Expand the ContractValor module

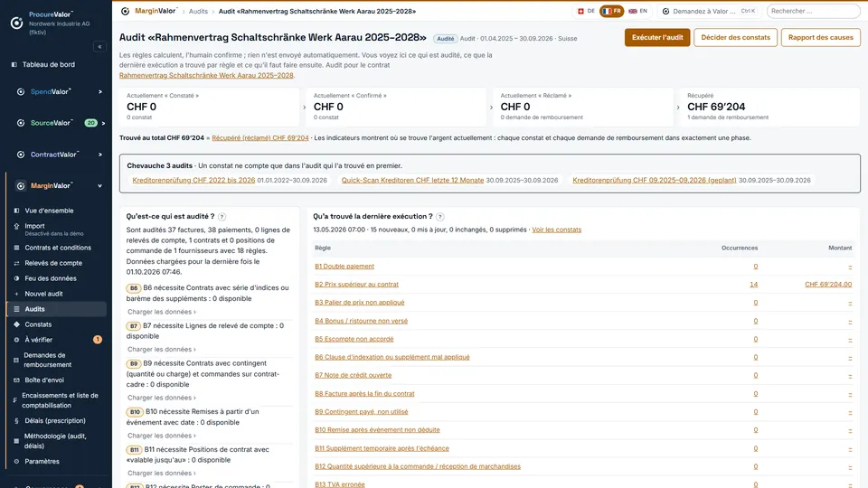[100, 155]
